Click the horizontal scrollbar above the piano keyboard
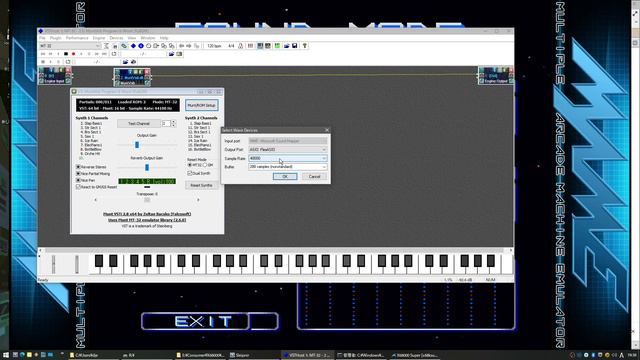 [276, 250]
